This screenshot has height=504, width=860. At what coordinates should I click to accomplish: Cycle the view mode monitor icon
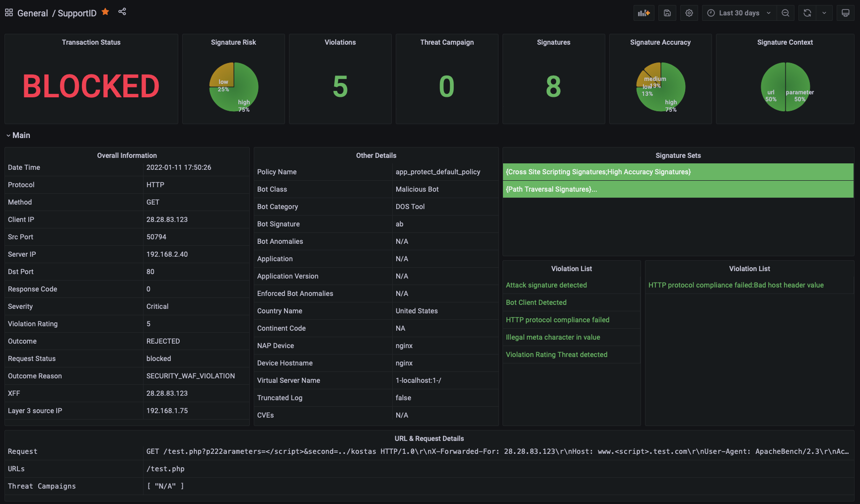(846, 13)
